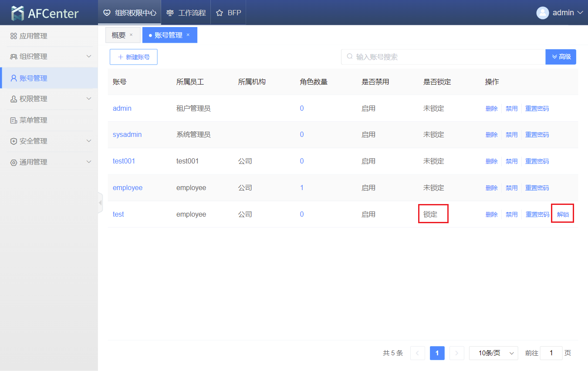The height and width of the screenshot is (371, 588).
Task: Open 账号管理 in the sidebar
Action: click(49, 78)
